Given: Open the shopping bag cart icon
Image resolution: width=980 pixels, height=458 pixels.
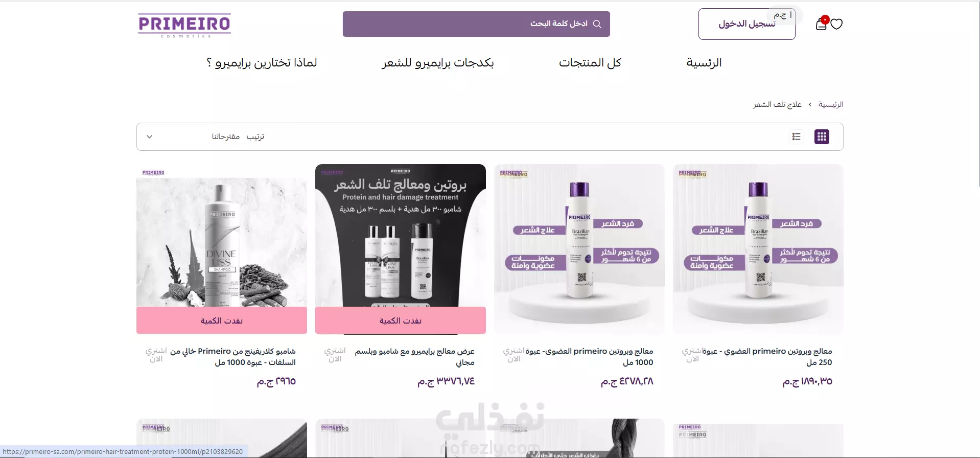Looking at the screenshot, I should coord(822,24).
